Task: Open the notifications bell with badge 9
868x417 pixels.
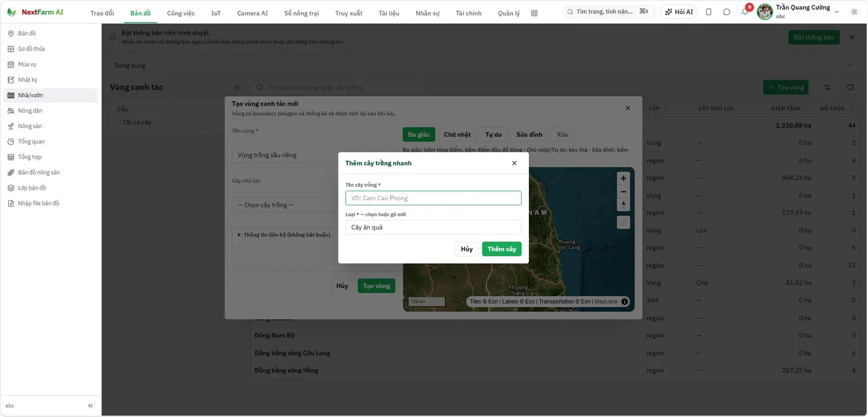Action: 745,11
